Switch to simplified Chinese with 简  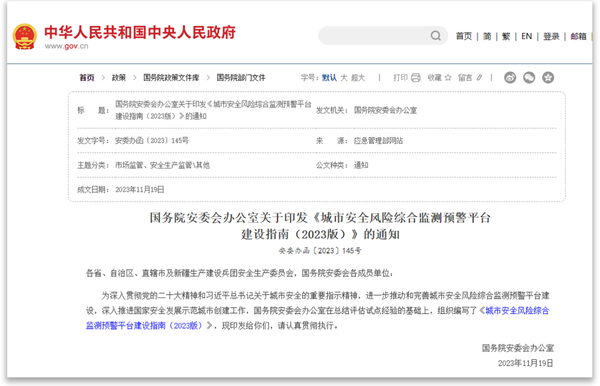[487, 36]
